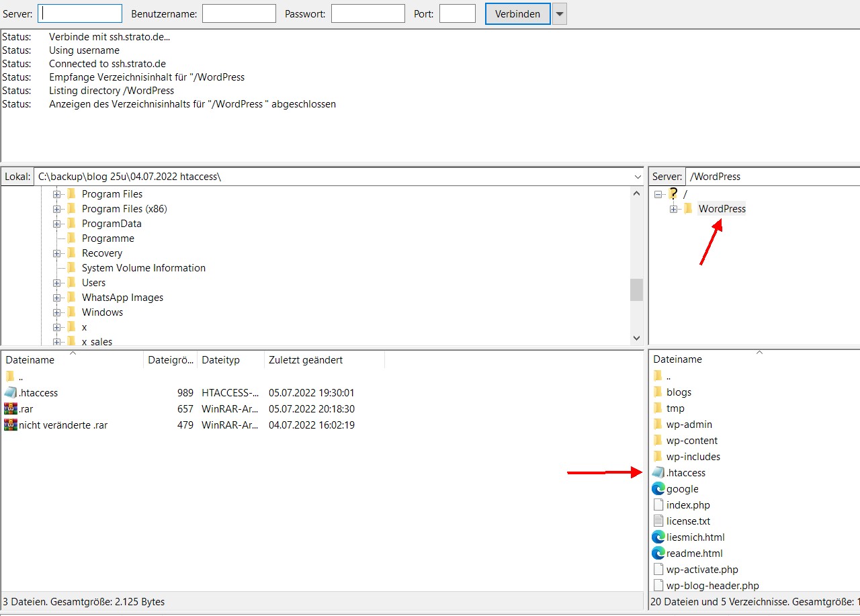The width and height of the screenshot is (860, 616).
Task: Click the remote .htaccess file icon
Action: (658, 473)
